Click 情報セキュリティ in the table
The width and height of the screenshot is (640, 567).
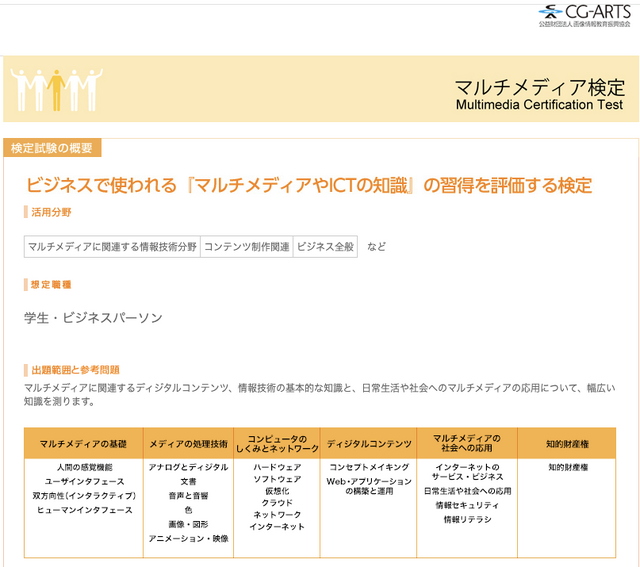click(x=467, y=506)
